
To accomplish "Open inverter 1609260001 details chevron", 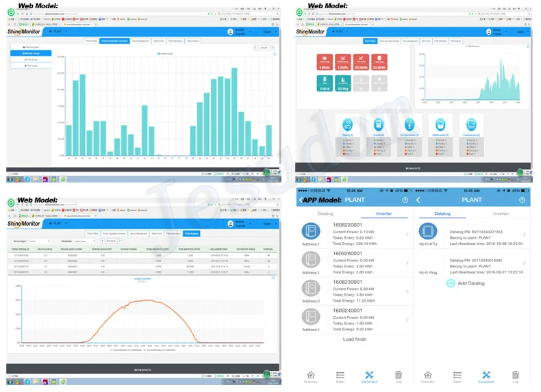I will [407, 263].
